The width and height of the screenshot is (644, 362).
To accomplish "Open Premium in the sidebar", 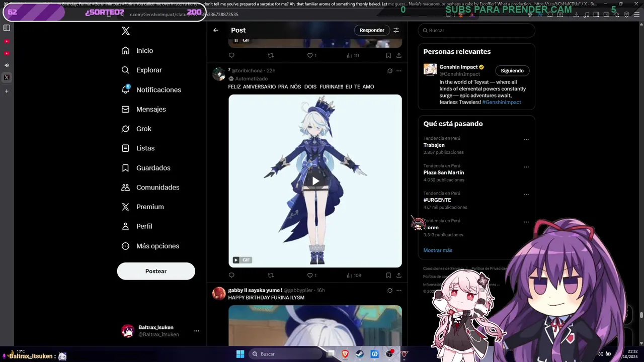I will (143, 207).
